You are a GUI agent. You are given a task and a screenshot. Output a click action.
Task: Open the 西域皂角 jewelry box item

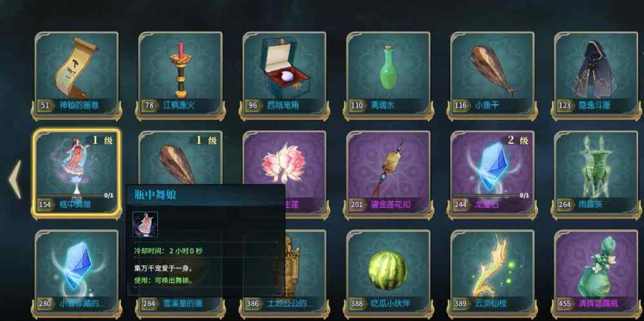tap(284, 75)
